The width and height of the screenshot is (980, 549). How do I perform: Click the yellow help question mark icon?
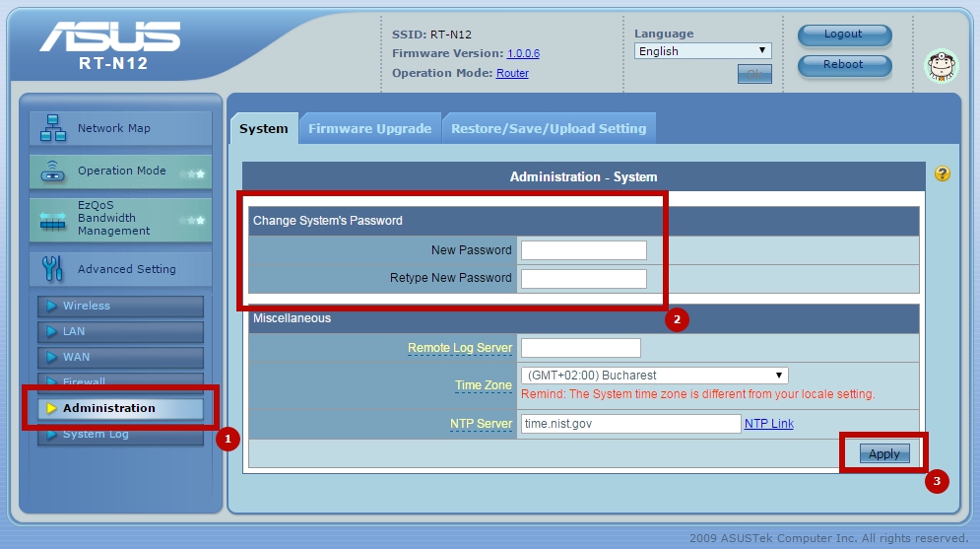pyautogui.click(x=943, y=173)
